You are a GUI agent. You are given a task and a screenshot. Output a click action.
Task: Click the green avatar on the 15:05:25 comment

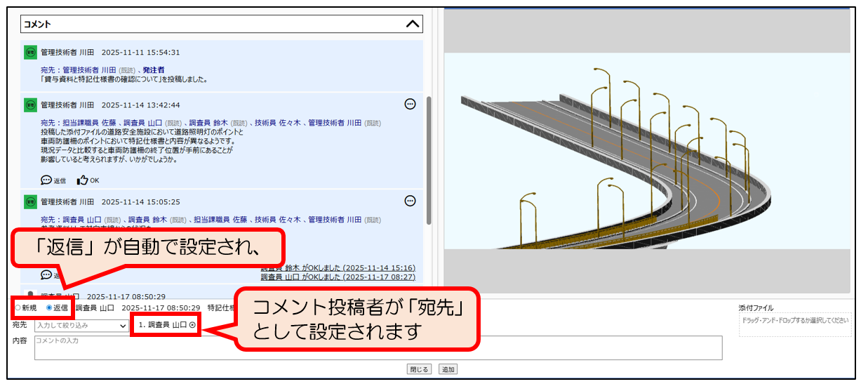pos(30,201)
